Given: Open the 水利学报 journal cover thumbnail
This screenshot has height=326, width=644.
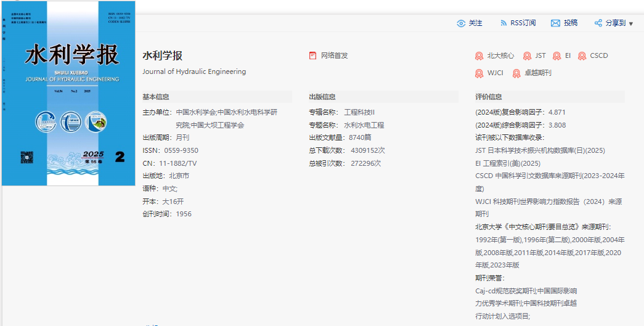Looking at the screenshot, I should (x=68, y=93).
